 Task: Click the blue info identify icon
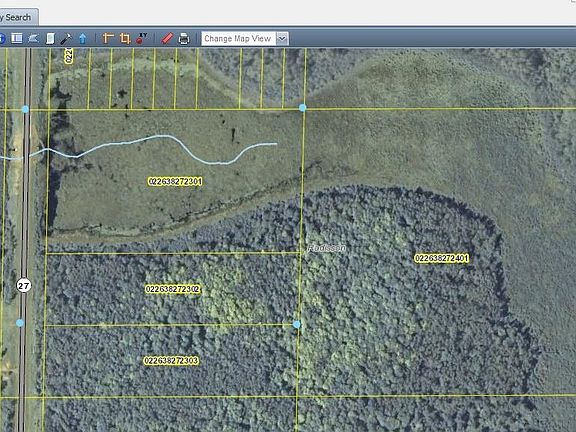[x=2, y=38]
